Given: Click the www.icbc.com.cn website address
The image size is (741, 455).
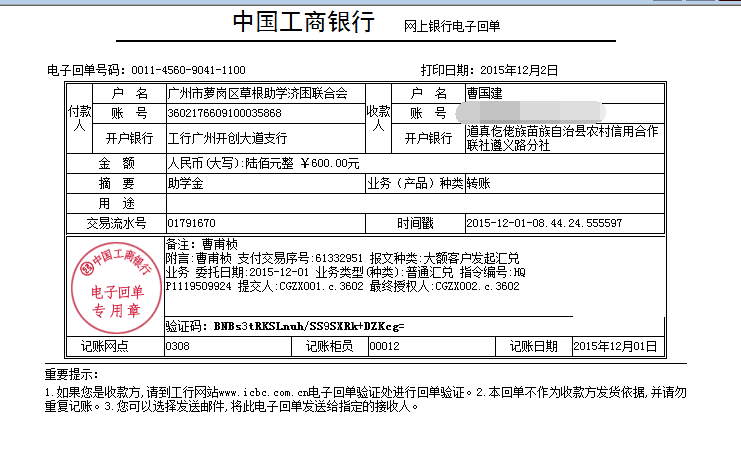Looking at the screenshot, I should point(263,393).
